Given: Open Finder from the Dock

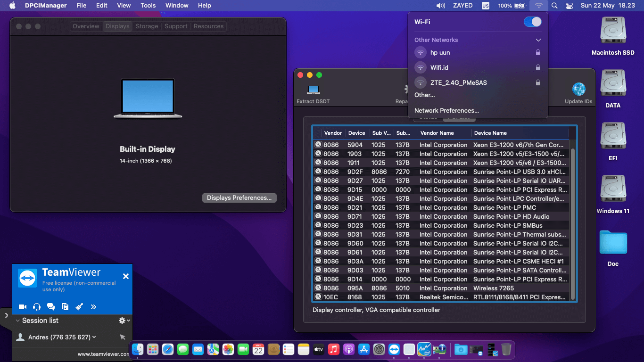Looking at the screenshot, I should pos(138,349).
